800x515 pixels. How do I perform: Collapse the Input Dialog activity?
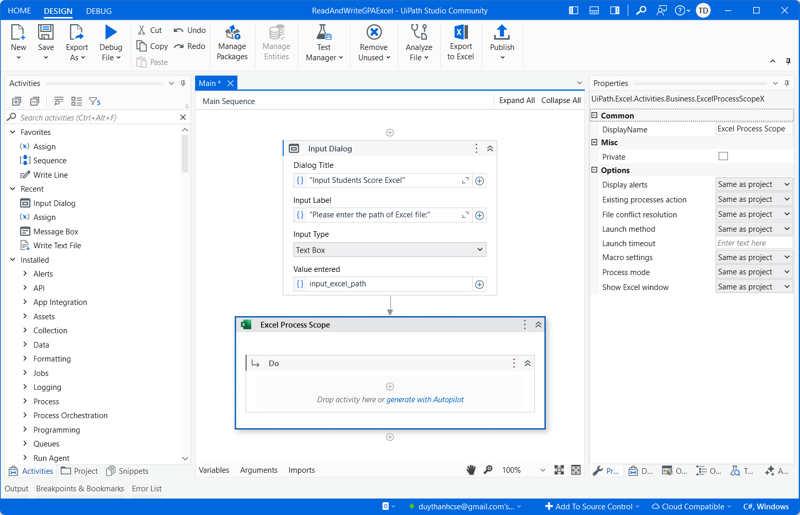point(490,149)
